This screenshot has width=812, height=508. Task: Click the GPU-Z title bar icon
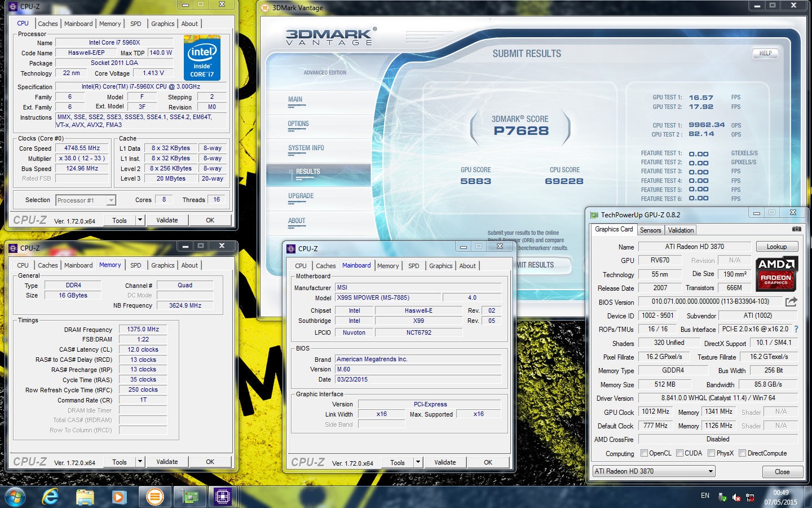click(594, 215)
